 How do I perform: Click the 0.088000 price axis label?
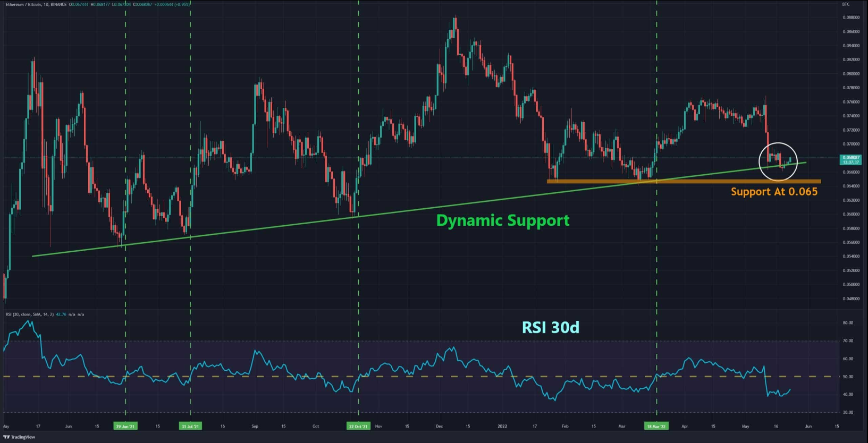coord(851,18)
